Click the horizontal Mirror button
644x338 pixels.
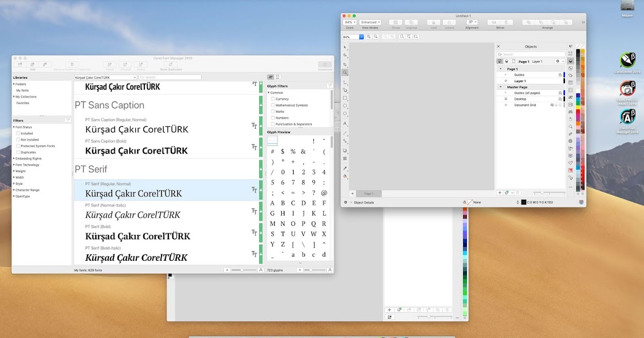(x=494, y=22)
